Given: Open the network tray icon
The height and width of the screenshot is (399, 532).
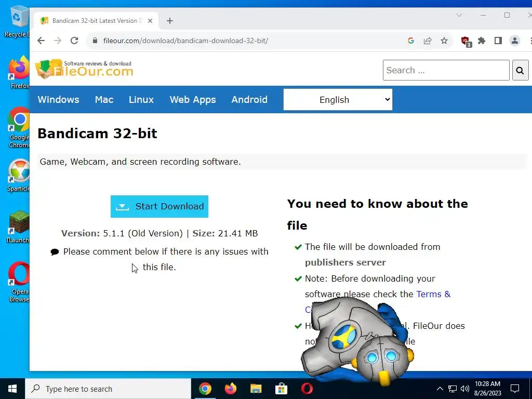Looking at the screenshot, I should click(453, 389).
